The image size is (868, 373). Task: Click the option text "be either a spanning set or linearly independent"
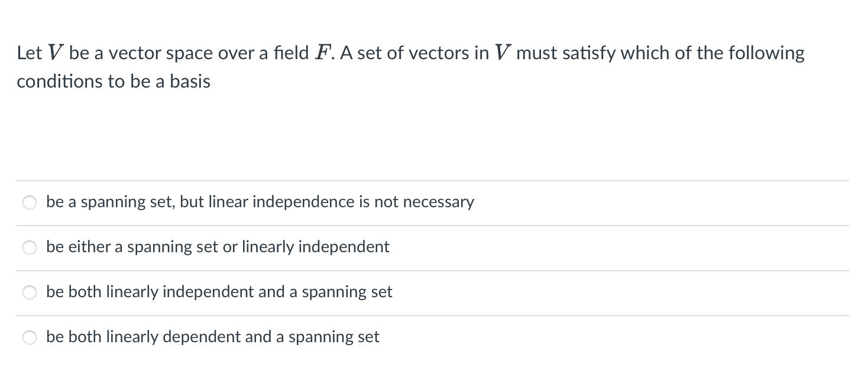coord(218,247)
